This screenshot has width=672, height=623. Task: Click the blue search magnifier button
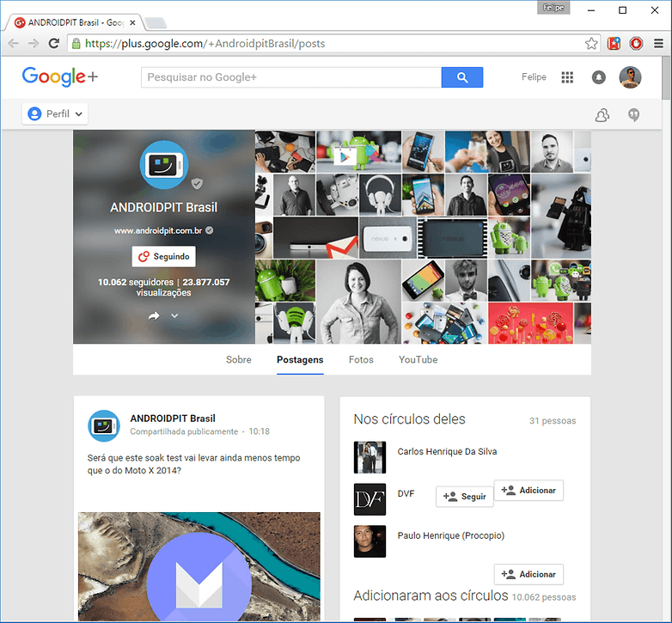[x=462, y=77]
